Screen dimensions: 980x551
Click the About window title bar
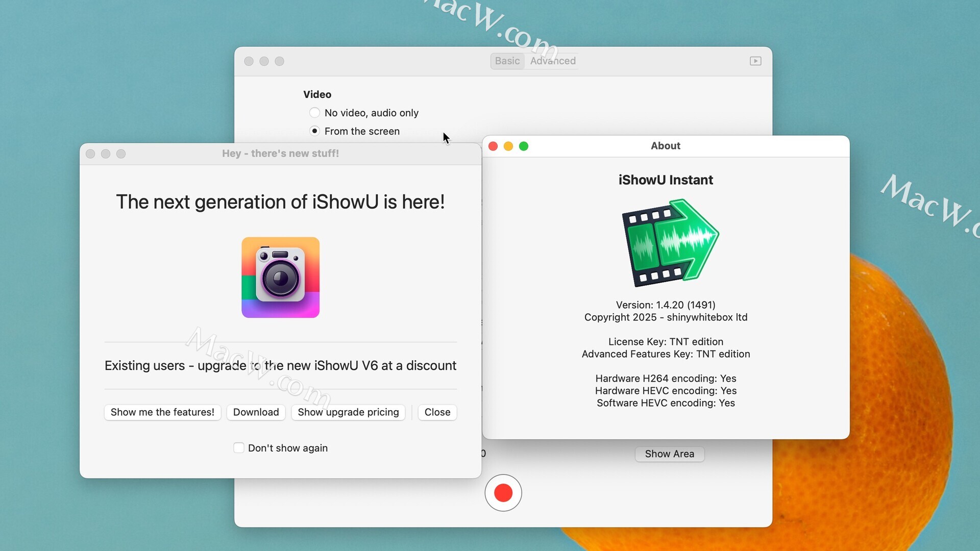pyautogui.click(x=666, y=146)
